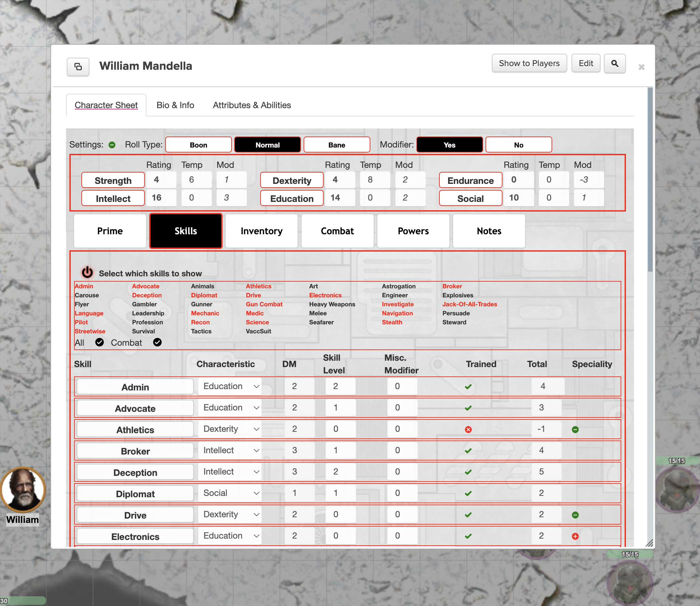Switch to the Bio & Info tab
Image resolution: width=700 pixels, height=606 pixels.
[x=175, y=105]
